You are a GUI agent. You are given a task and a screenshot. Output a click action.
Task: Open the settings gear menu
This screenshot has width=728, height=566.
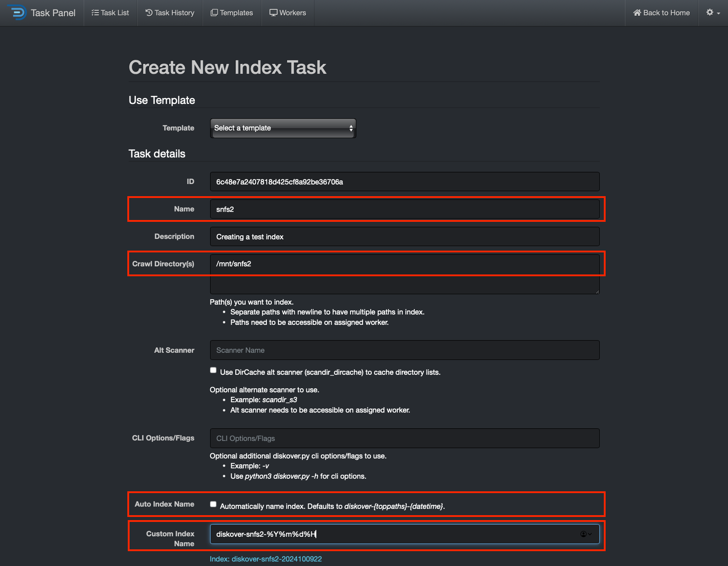(710, 13)
